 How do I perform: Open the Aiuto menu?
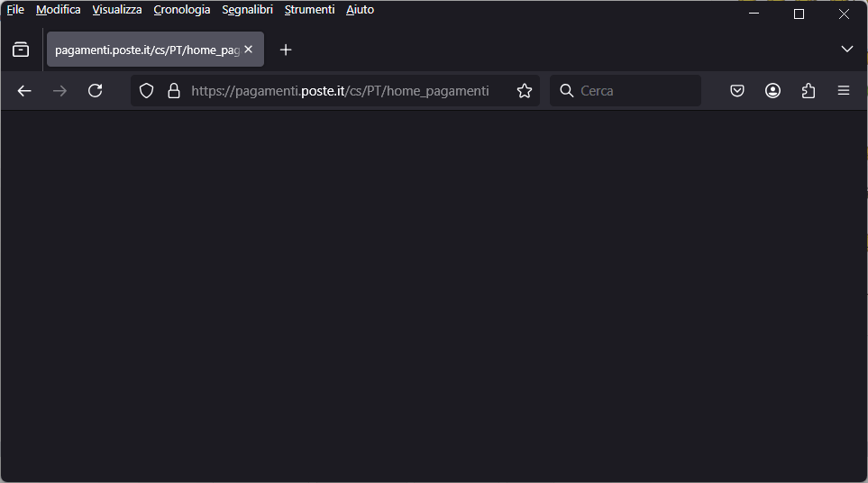pyautogui.click(x=360, y=10)
